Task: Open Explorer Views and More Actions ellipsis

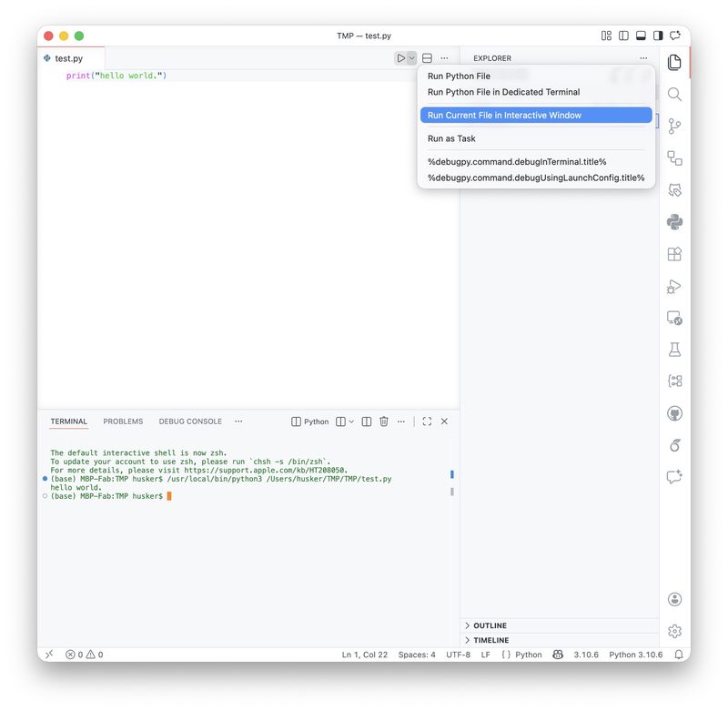Action: [643, 58]
